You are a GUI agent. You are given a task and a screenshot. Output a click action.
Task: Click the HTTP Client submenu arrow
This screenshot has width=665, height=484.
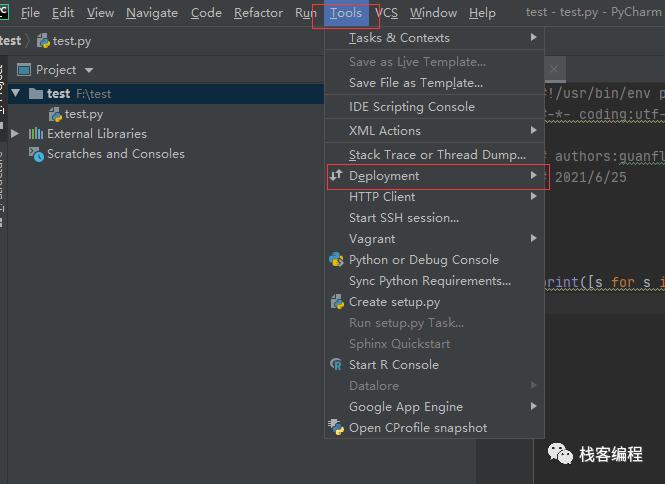click(534, 196)
